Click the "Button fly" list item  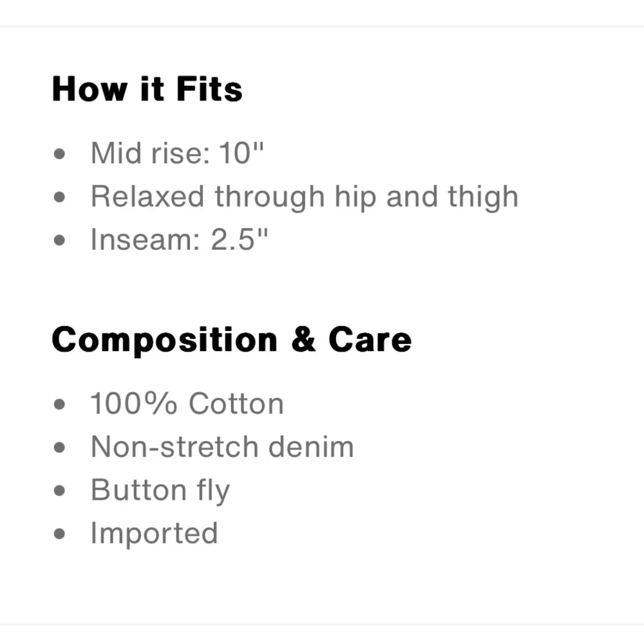(x=160, y=490)
